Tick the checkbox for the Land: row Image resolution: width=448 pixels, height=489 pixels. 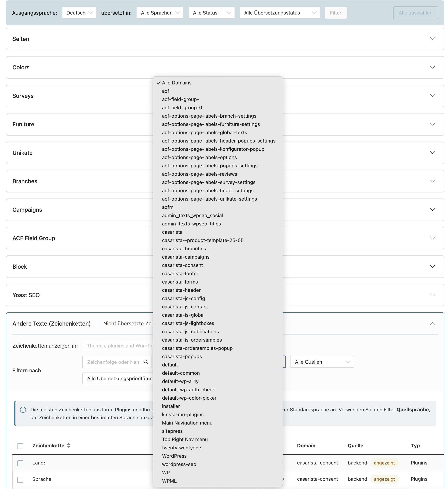[x=20, y=463]
